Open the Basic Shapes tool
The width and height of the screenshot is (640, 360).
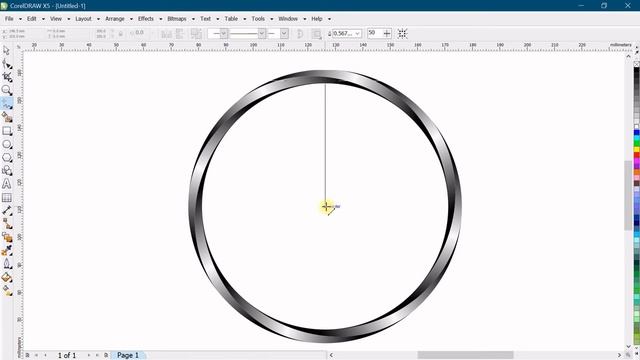pyautogui.click(x=7, y=171)
